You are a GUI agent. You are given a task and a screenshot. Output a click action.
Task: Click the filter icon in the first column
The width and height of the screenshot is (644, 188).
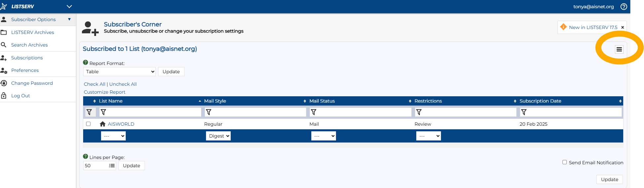tap(89, 112)
